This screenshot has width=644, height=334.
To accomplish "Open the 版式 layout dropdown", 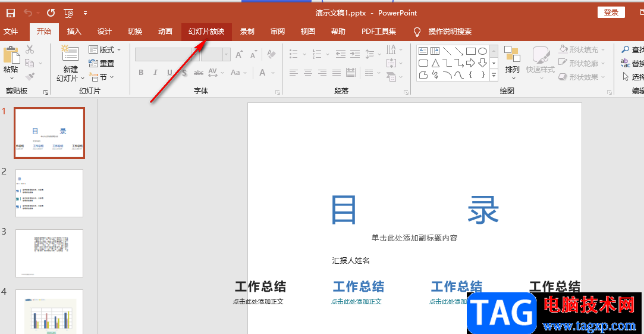I will coord(105,50).
